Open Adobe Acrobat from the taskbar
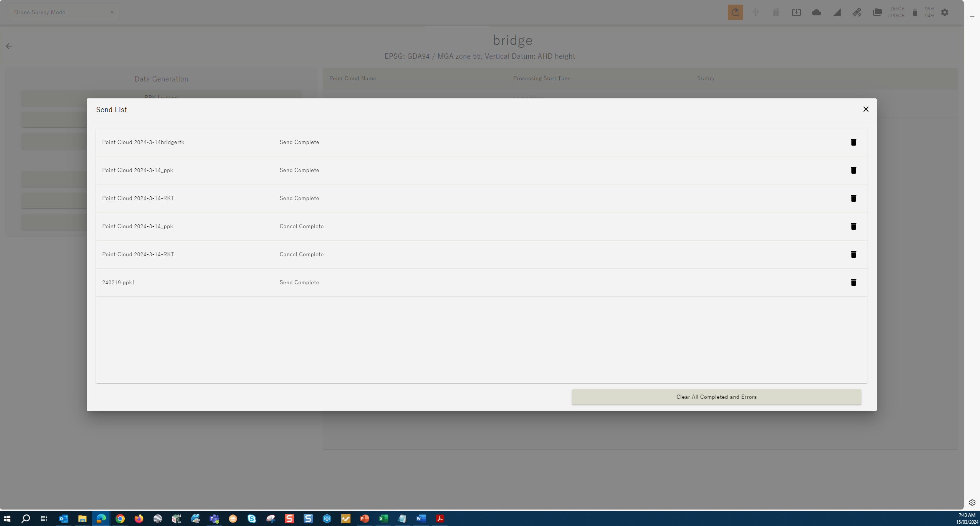Viewport: 980px width, 526px height. point(440,519)
